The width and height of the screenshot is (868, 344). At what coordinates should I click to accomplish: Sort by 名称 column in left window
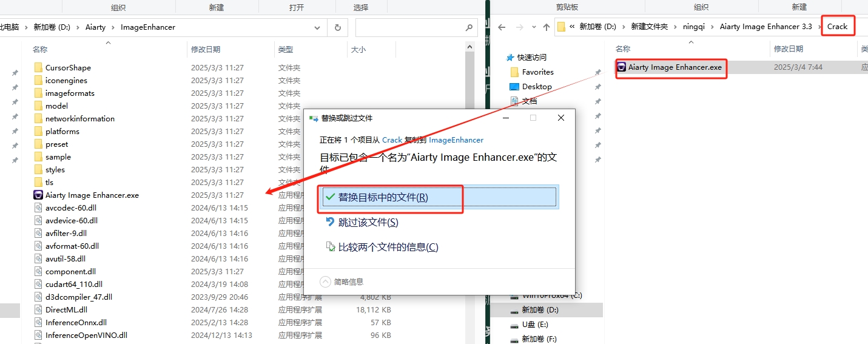coord(41,49)
